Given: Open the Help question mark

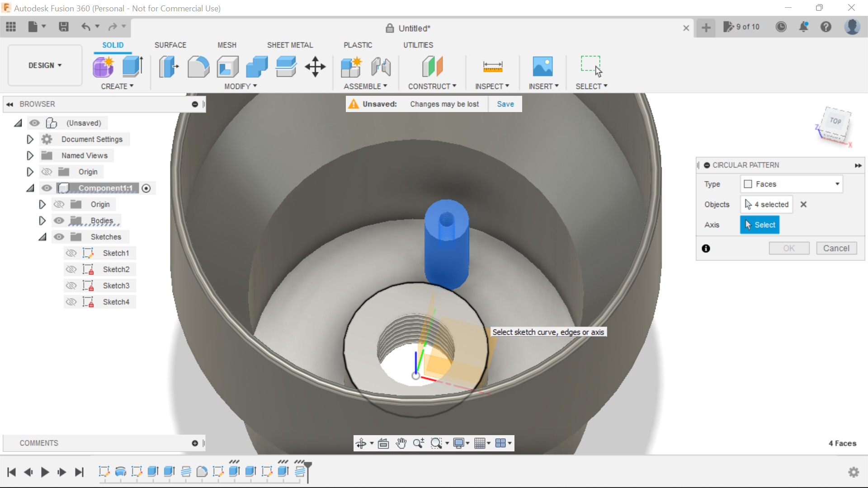Looking at the screenshot, I should [826, 27].
